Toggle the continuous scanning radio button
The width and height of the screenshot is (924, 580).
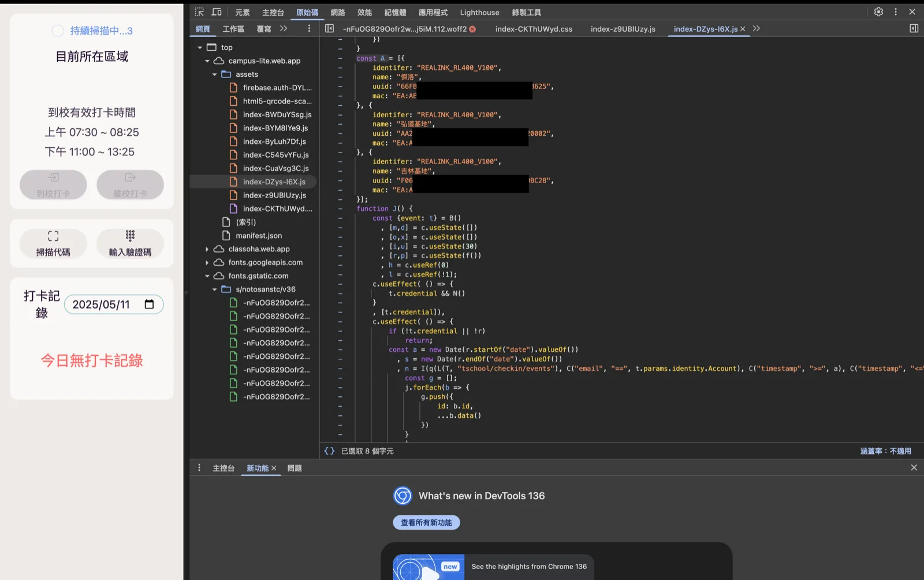click(x=58, y=31)
